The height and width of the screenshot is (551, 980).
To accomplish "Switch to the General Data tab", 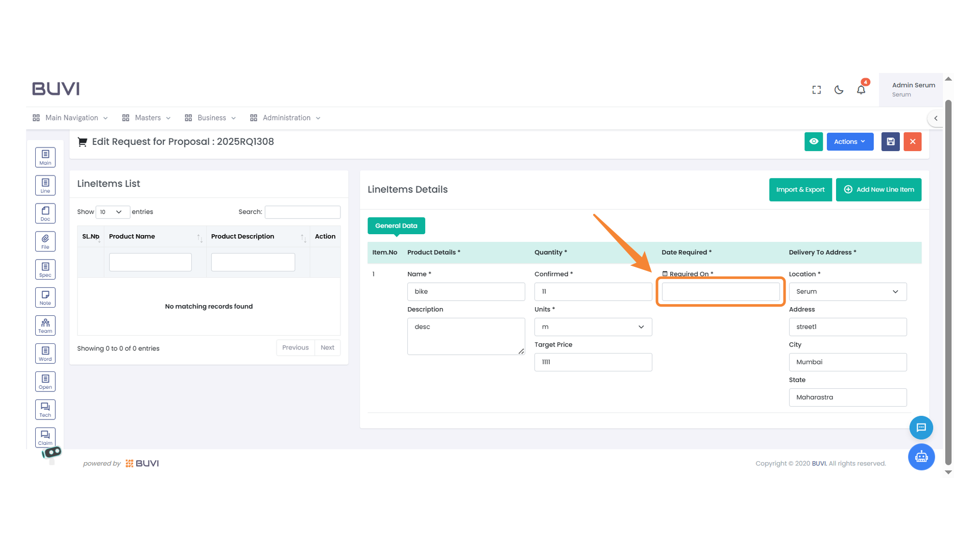I will (396, 226).
